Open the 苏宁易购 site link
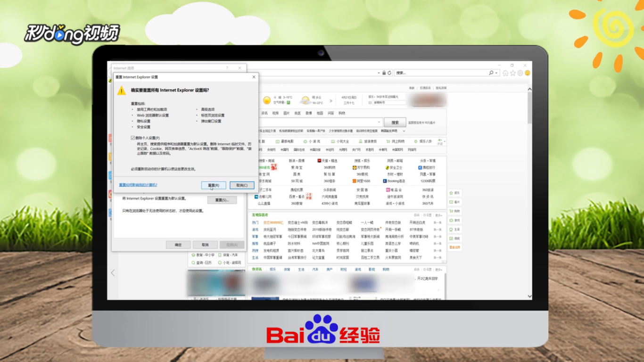The width and height of the screenshot is (644, 362). tap(361, 167)
